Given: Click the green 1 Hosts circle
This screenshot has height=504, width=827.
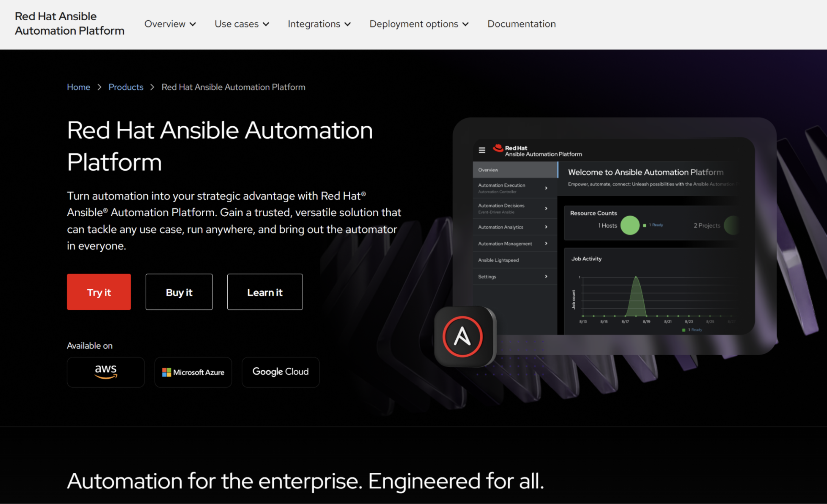Looking at the screenshot, I should point(630,226).
